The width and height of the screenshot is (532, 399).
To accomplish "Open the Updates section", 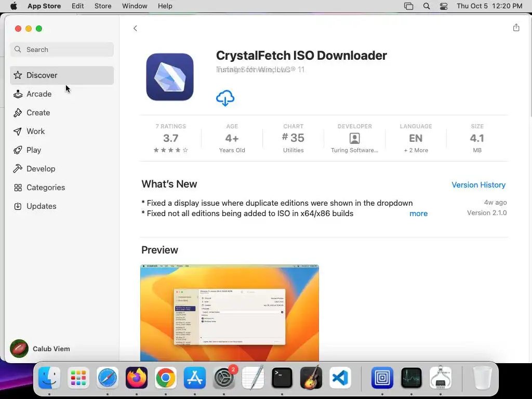I will (62, 206).
